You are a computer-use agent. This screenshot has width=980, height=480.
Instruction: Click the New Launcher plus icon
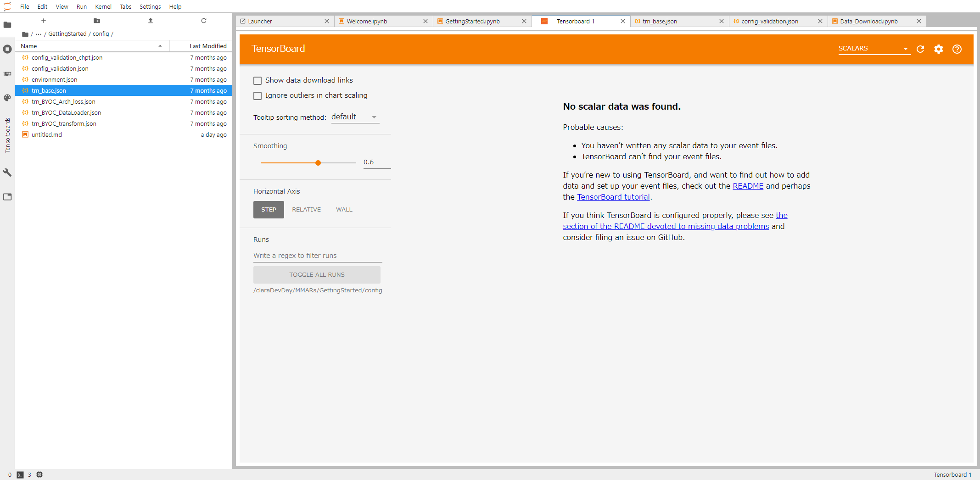click(44, 21)
